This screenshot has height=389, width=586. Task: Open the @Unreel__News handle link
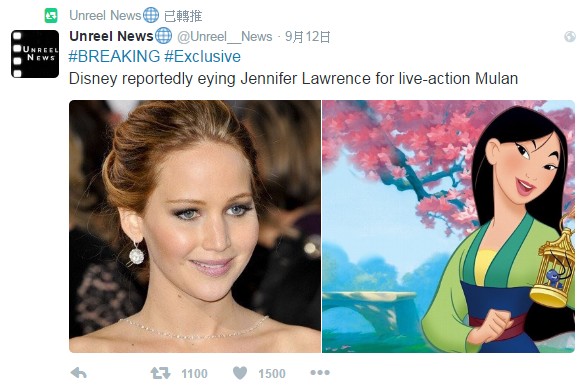point(225,37)
